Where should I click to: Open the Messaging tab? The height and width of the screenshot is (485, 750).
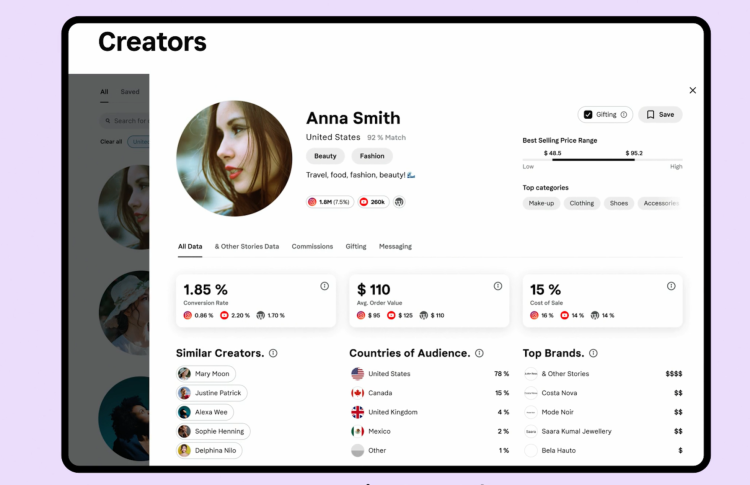[x=395, y=246]
